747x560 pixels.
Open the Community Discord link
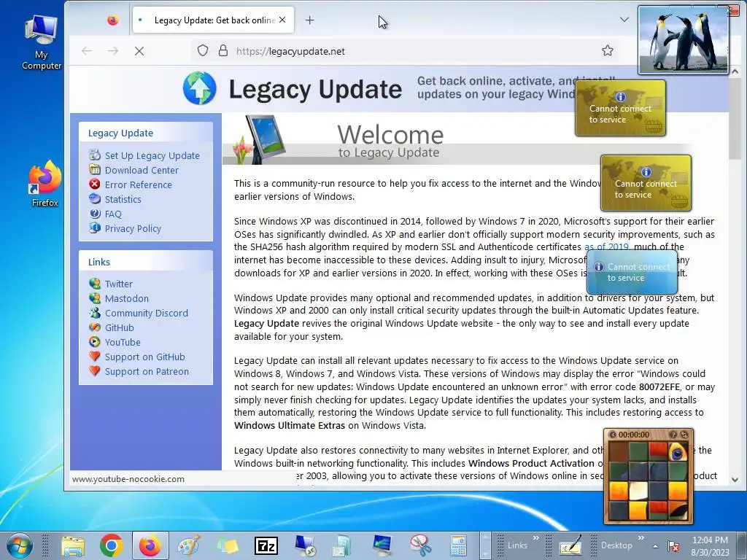[146, 314]
